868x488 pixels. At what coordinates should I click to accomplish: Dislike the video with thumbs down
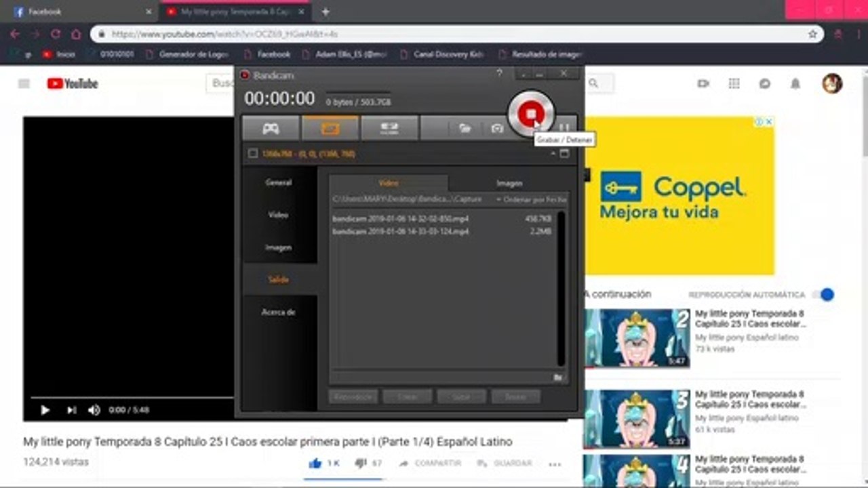pyautogui.click(x=361, y=464)
